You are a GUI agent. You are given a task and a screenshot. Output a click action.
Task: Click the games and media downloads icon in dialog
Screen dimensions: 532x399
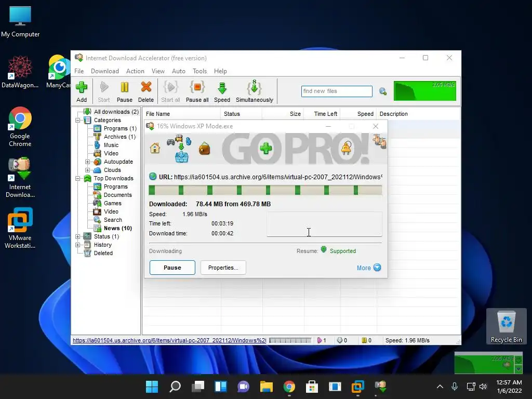pyautogui.click(x=179, y=148)
